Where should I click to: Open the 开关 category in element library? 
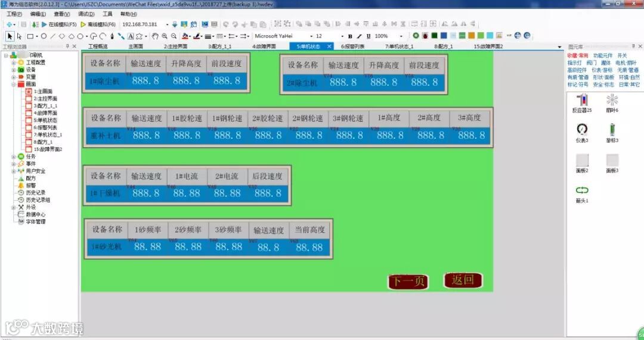622,55
